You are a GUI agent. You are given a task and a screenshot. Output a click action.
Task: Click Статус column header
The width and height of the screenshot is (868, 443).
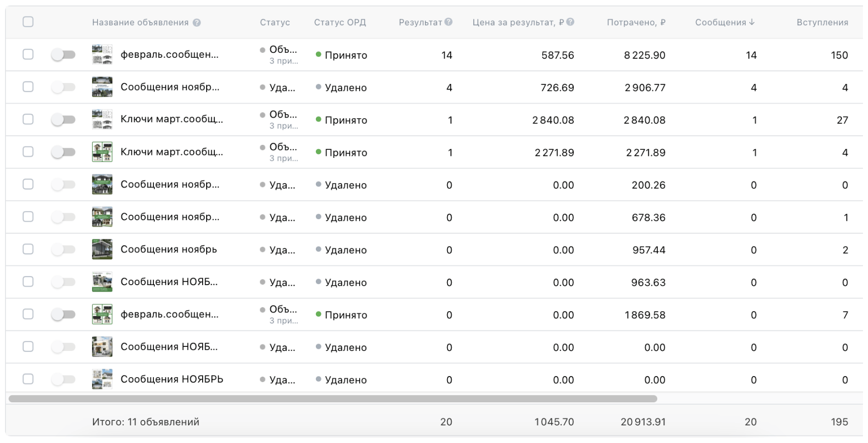[275, 23]
